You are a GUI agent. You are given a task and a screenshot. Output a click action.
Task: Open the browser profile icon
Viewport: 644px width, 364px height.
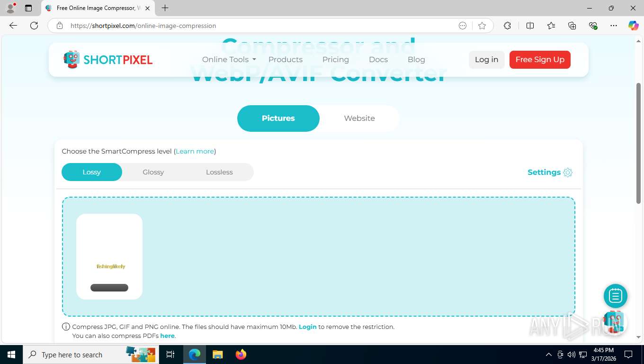coord(10,8)
